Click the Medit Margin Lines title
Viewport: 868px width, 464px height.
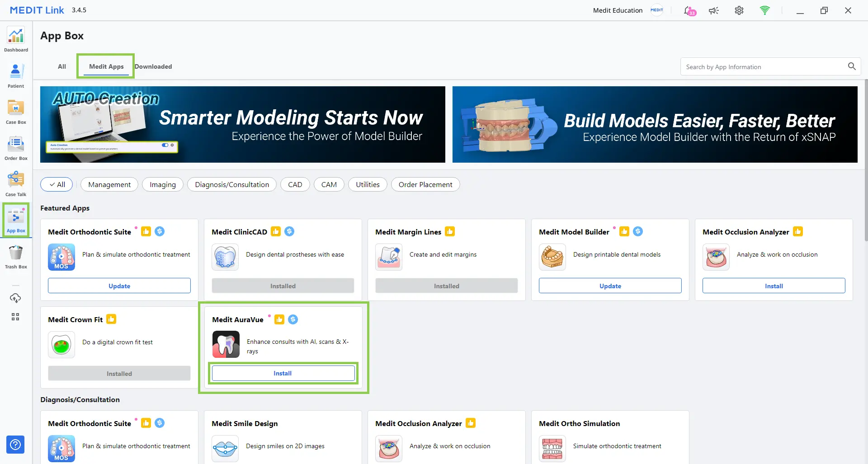point(408,232)
